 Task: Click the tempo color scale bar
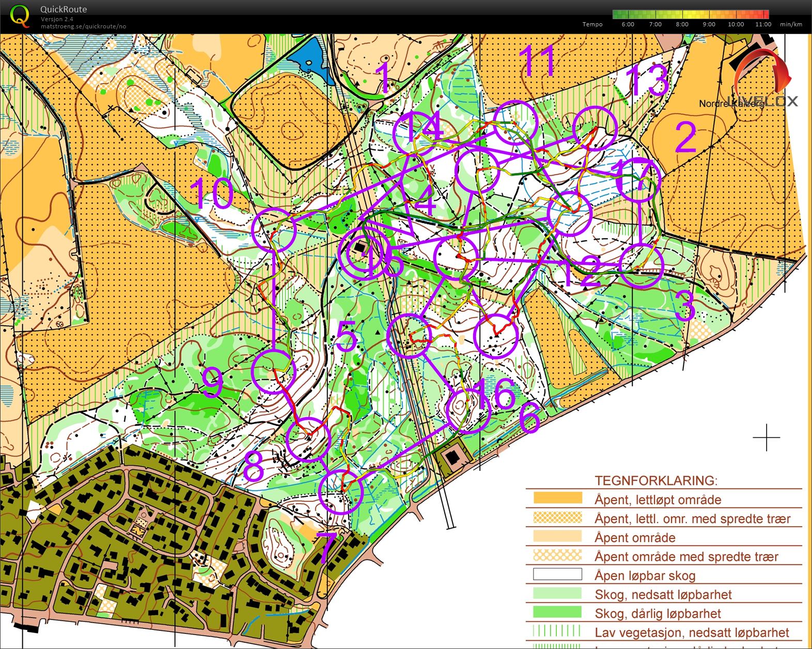click(x=691, y=14)
